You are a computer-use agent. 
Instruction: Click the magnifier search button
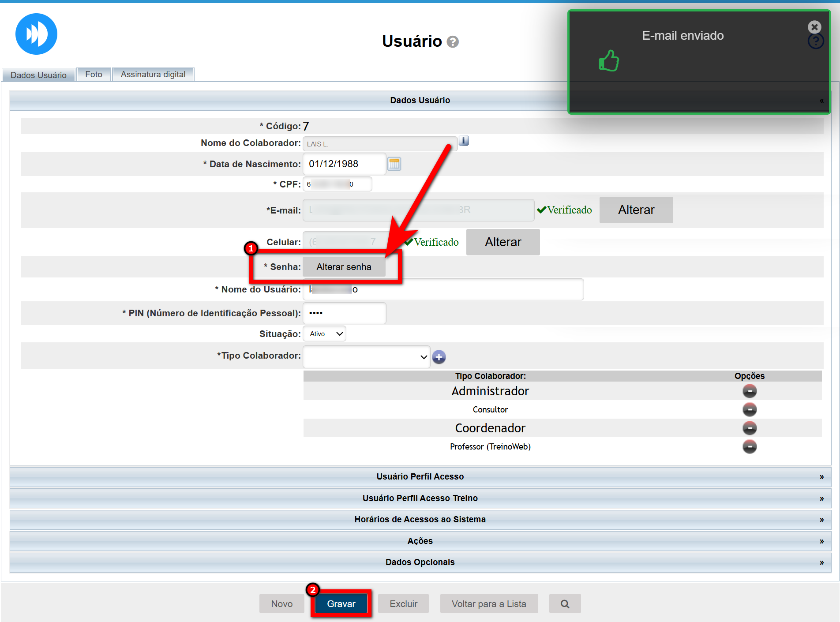click(x=565, y=604)
